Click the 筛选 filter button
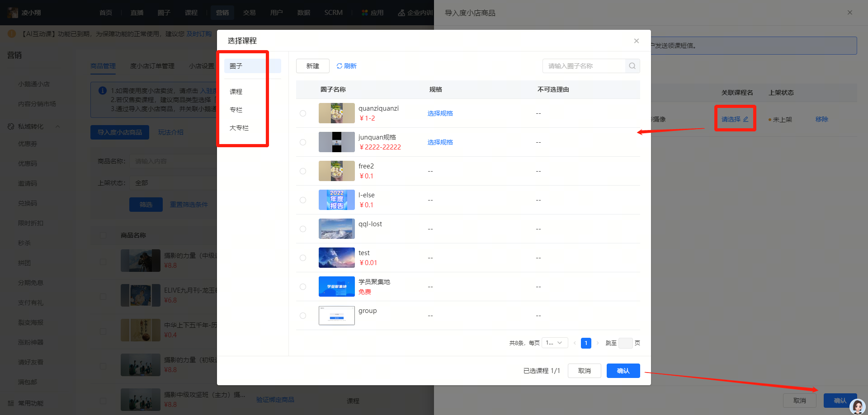868x415 pixels. (146, 205)
